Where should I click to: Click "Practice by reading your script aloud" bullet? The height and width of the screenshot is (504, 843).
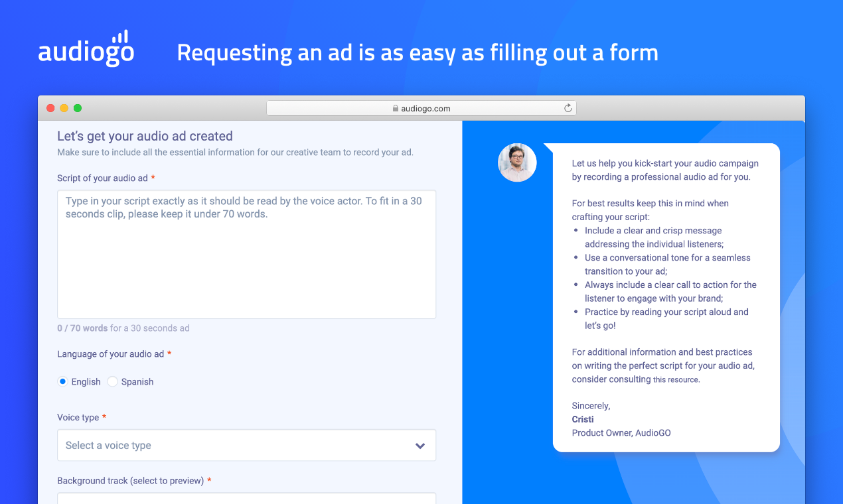(666, 318)
